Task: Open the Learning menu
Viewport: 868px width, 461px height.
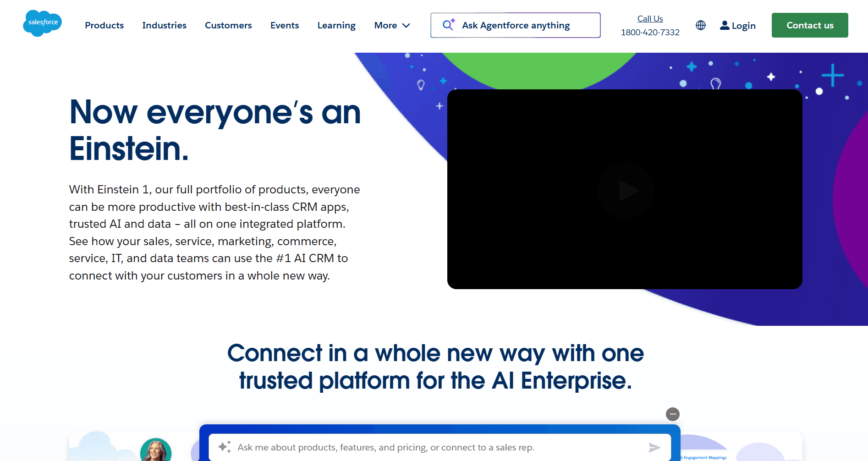Action: point(336,25)
